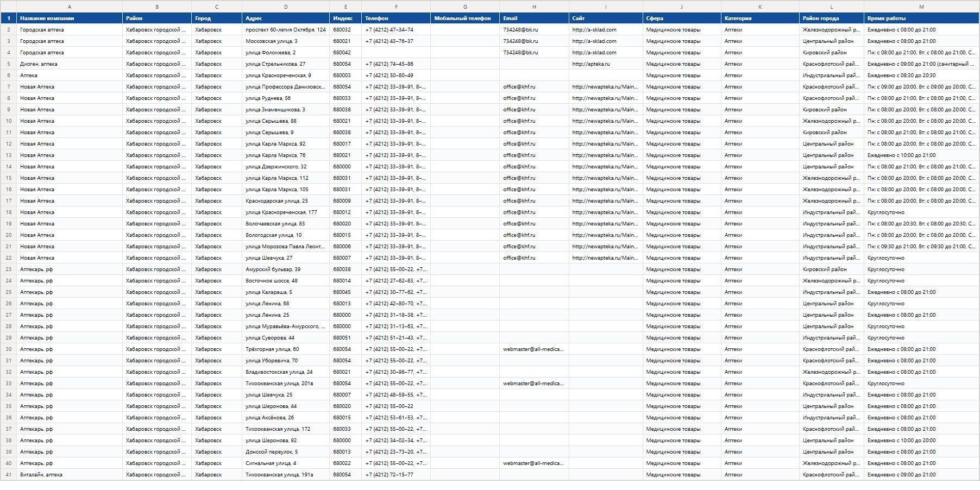Select hours cell 'Ежедневно с 10:00 до 21:00'
The image size is (980, 490).
point(921,155)
